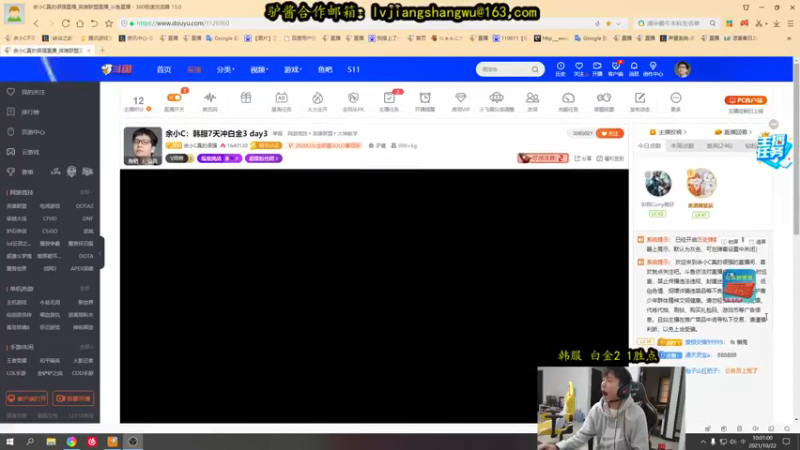Open a new browser tab

(x=102, y=51)
